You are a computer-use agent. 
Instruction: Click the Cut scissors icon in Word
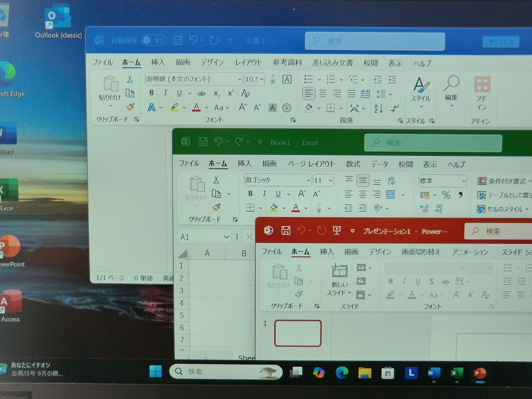click(x=130, y=79)
